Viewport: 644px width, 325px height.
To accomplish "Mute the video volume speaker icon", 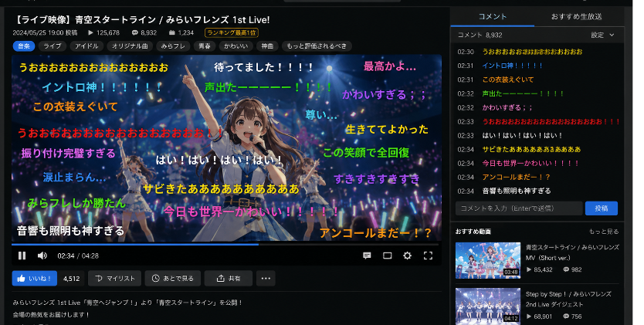I will point(42,256).
